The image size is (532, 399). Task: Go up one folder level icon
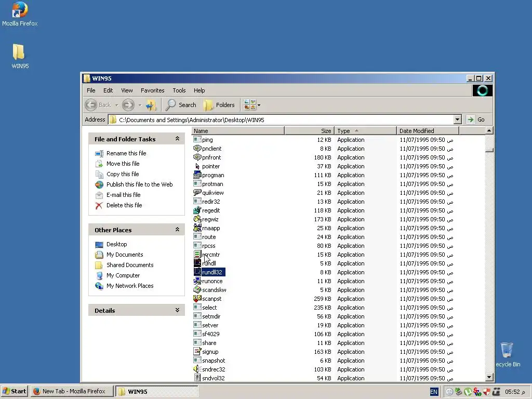pos(151,105)
